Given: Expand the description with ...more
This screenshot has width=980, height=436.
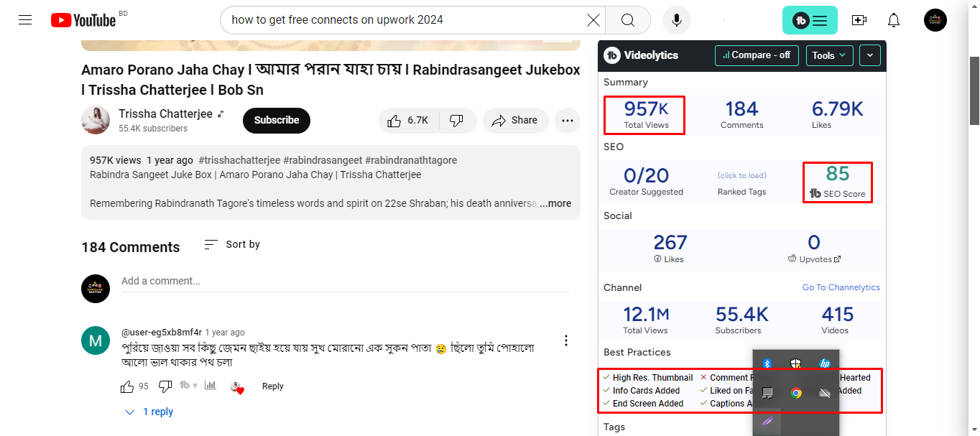Looking at the screenshot, I should point(556,203).
